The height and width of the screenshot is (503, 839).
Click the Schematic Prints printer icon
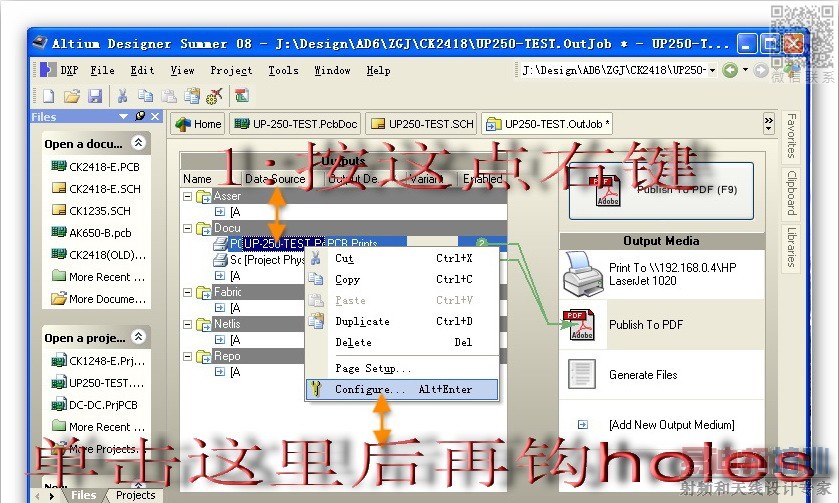click(x=220, y=260)
